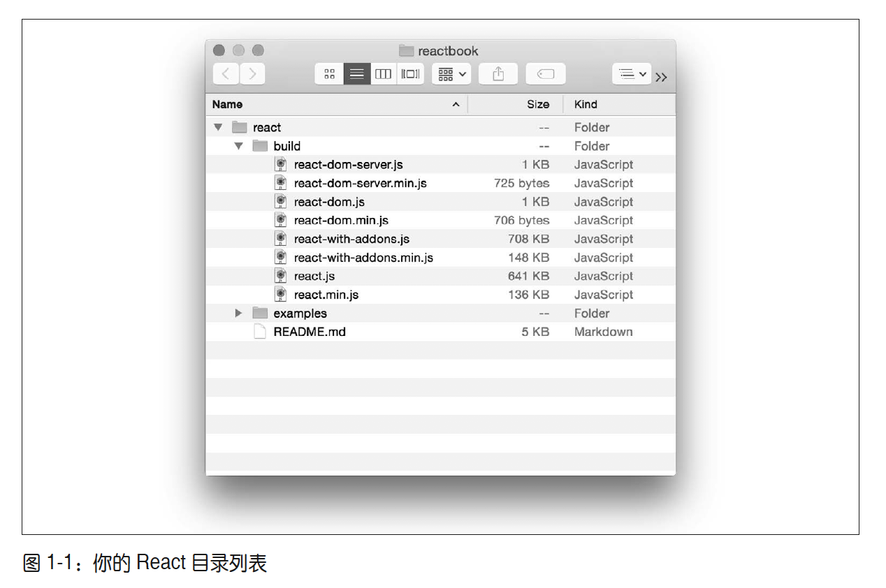Select the file name react-with-addons.min.js

(x=364, y=258)
